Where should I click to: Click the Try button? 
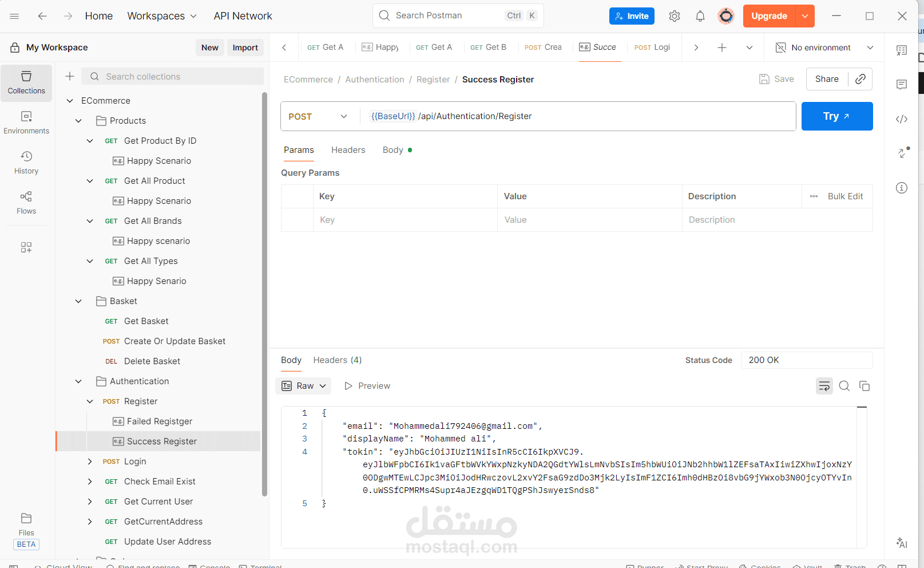coord(837,116)
